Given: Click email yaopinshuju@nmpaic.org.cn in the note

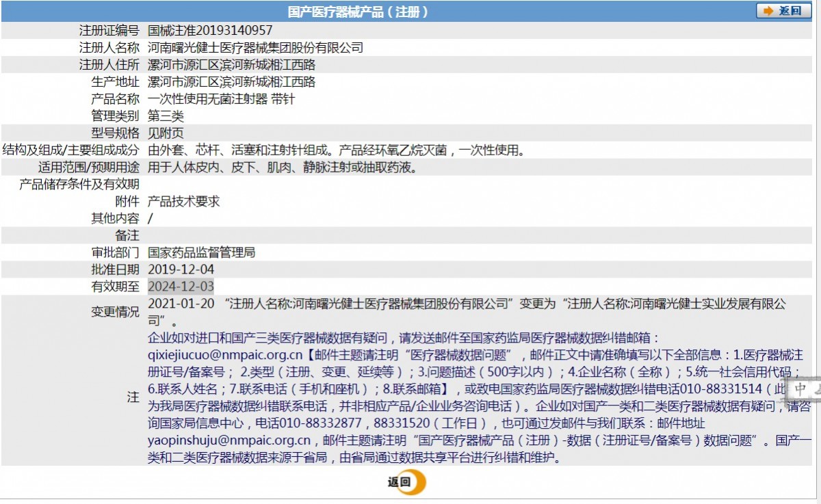Looking at the screenshot, I should coord(229,440).
